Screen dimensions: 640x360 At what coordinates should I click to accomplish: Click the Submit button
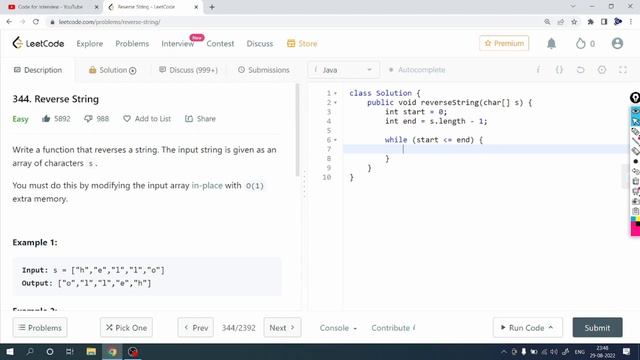[x=597, y=327]
